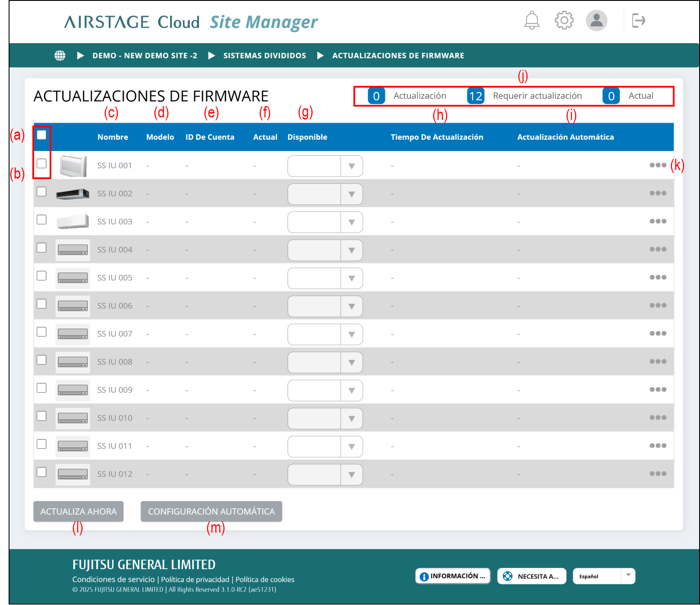700x605 pixels.
Task: Select the checkbox for SS IU 005
Action: pyautogui.click(x=42, y=276)
